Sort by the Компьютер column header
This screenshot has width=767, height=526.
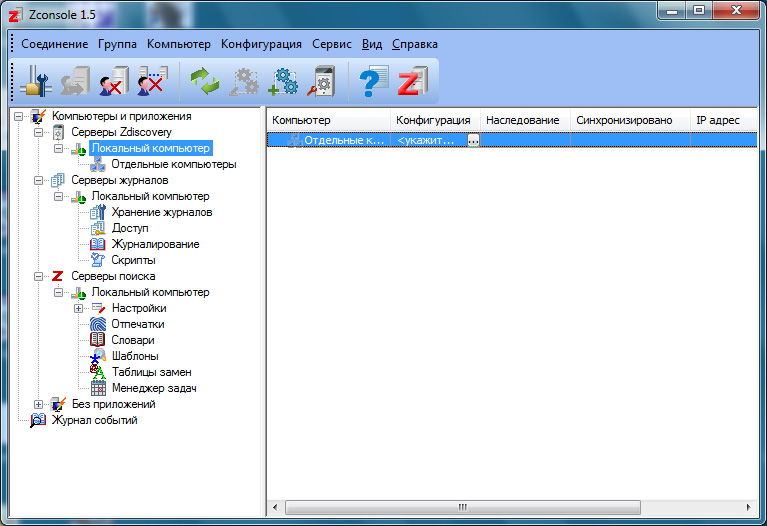tap(329, 120)
